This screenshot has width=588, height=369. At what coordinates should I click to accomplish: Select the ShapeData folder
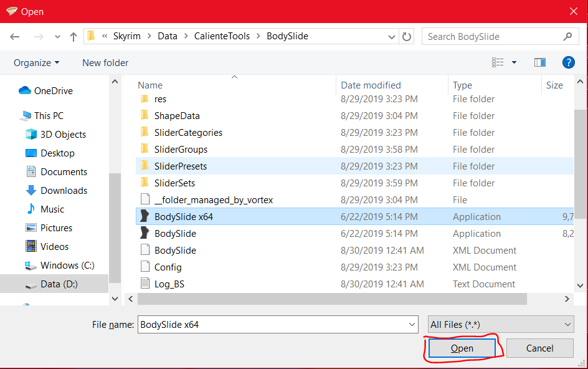pyautogui.click(x=354, y=115)
